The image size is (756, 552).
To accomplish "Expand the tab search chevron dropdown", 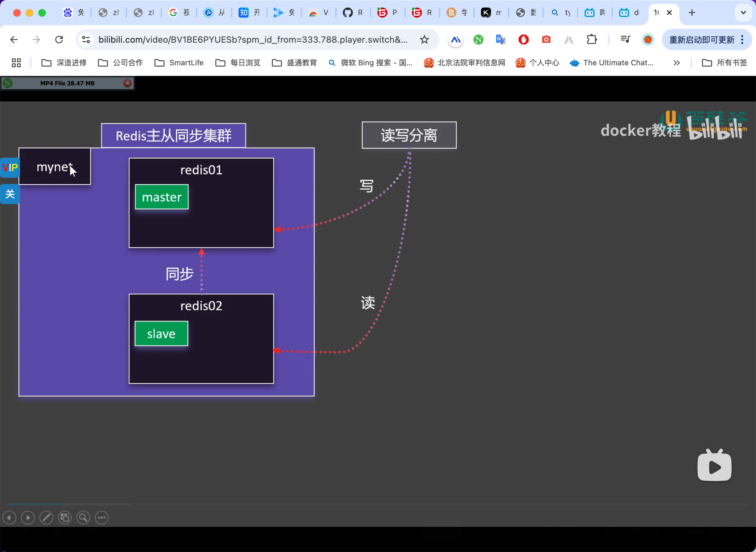I will point(743,13).
